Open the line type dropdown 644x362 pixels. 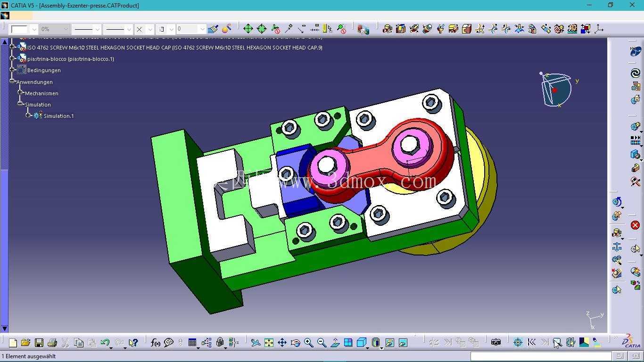pos(129,29)
